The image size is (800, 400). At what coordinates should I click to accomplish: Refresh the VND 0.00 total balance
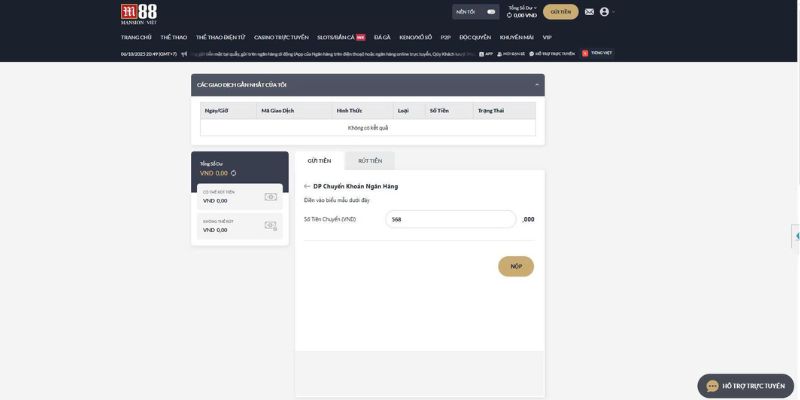pyautogui.click(x=233, y=173)
